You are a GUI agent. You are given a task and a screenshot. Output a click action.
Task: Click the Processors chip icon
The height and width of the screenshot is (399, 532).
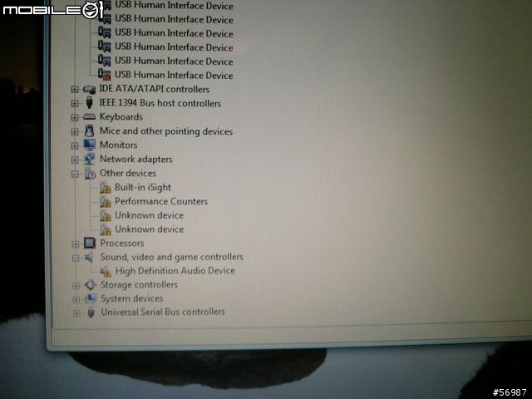(90, 243)
